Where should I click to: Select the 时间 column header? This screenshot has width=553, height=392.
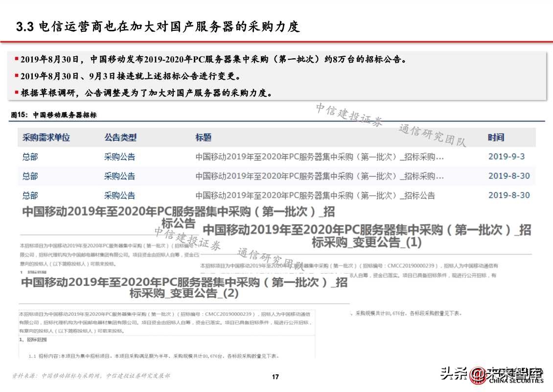click(496, 138)
